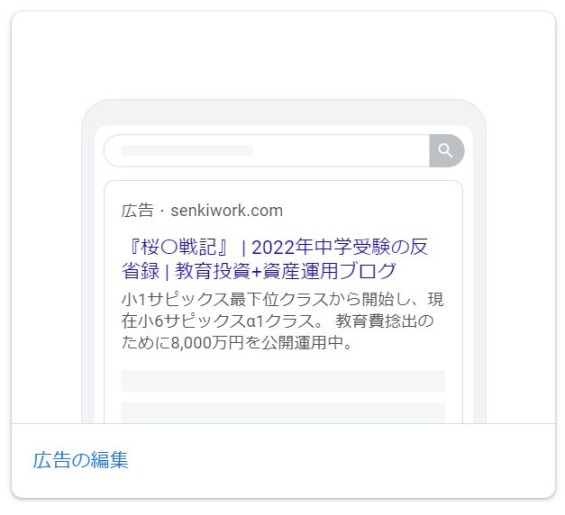Click the gray placeholder text inside search bar
Screen dimensions: 565x515
(x=187, y=151)
